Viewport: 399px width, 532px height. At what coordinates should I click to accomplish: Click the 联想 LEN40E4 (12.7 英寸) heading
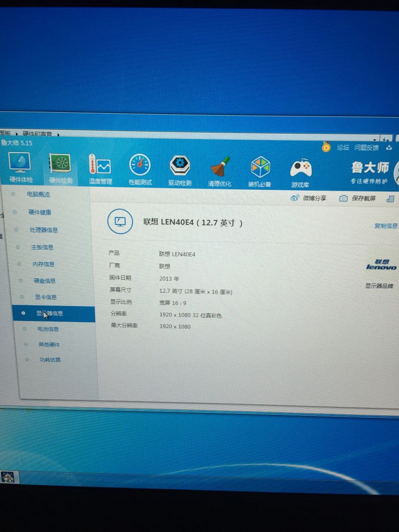pyautogui.click(x=193, y=222)
